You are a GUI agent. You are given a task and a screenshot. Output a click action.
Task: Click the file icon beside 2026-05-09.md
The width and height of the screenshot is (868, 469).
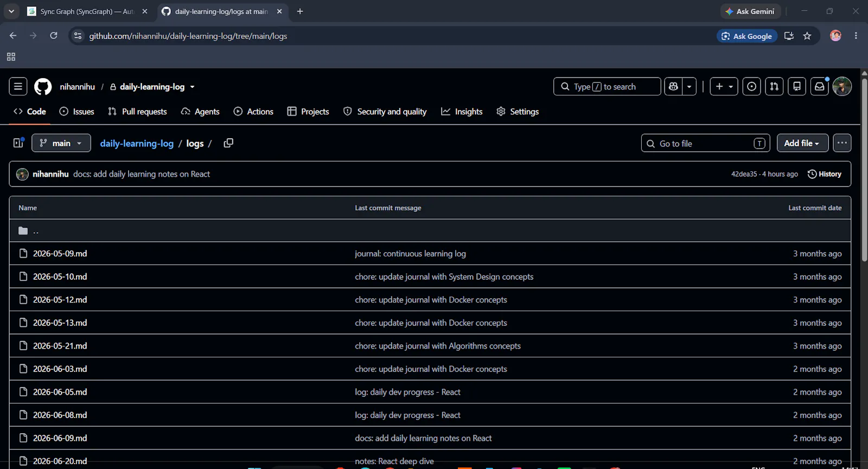click(23, 253)
